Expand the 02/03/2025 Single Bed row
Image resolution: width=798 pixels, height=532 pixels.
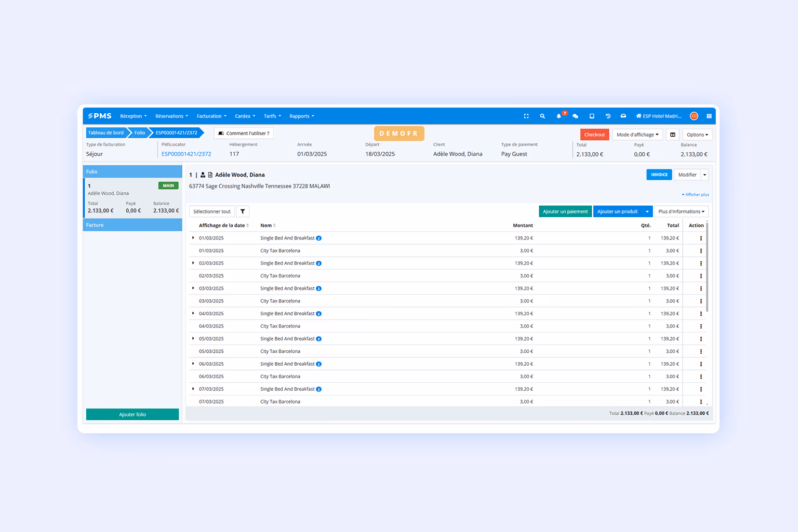(193, 263)
